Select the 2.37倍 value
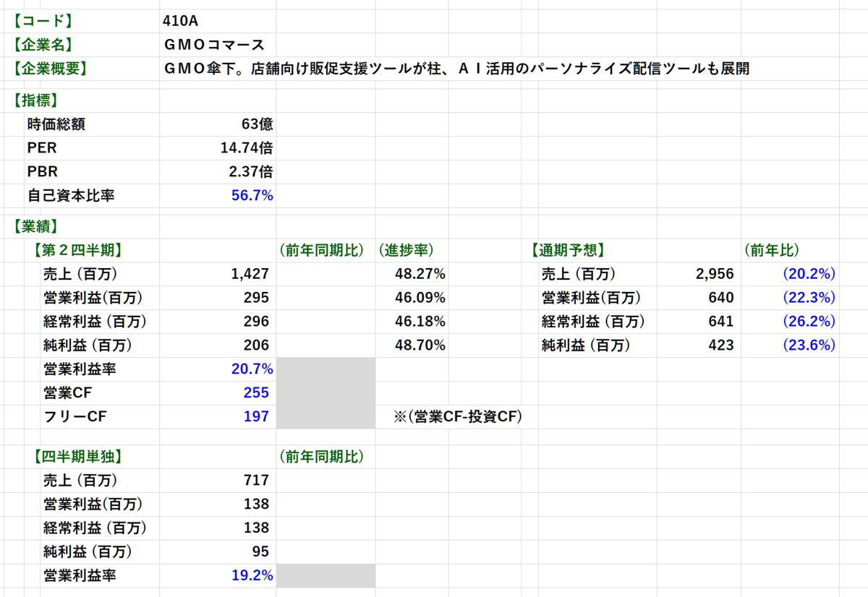This screenshot has width=868, height=597. tap(250, 172)
